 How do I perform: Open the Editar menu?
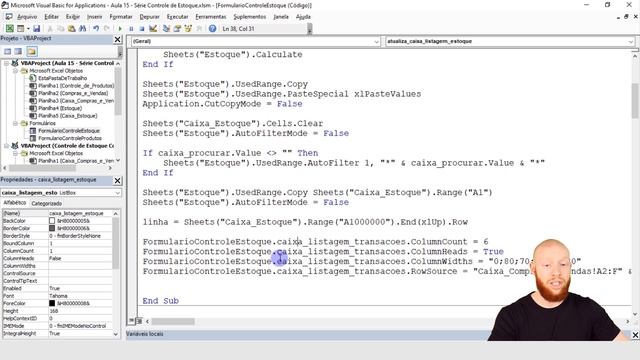coord(51,17)
